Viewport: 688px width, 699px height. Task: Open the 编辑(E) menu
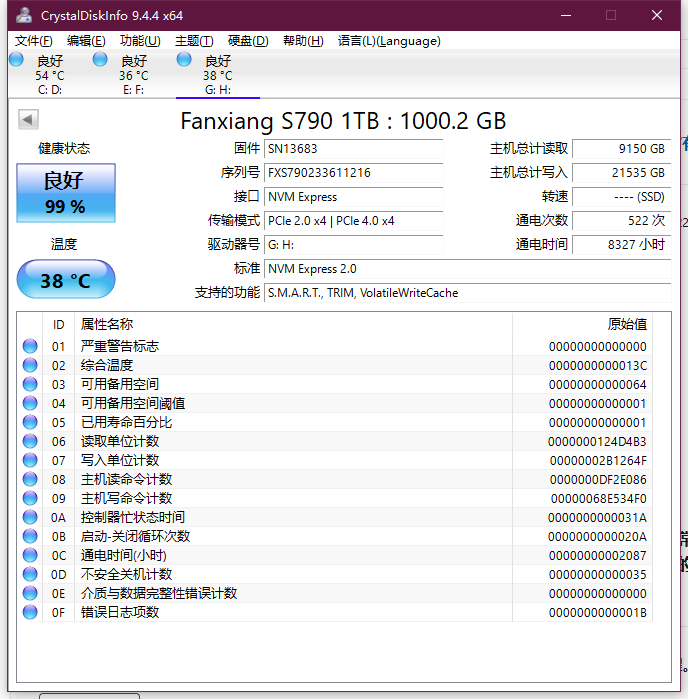tap(86, 41)
